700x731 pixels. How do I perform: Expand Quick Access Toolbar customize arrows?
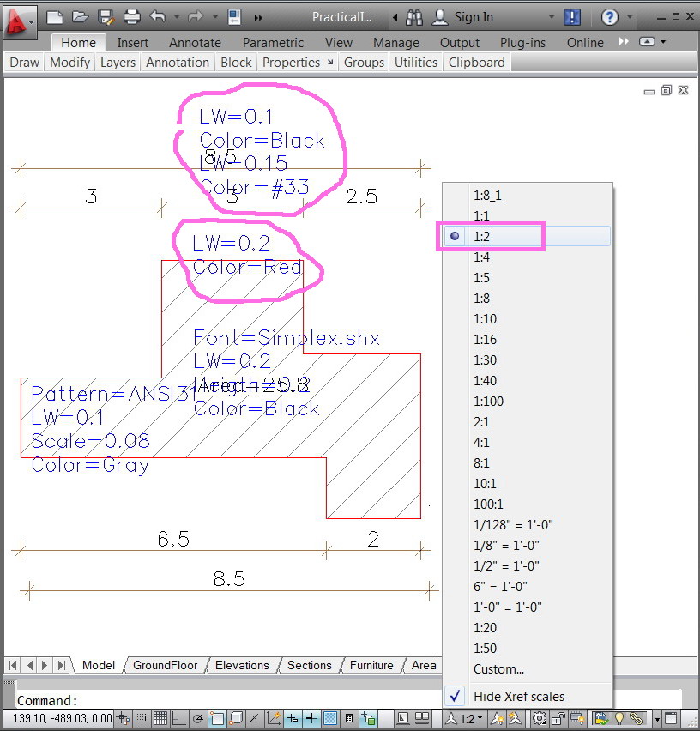point(258,18)
